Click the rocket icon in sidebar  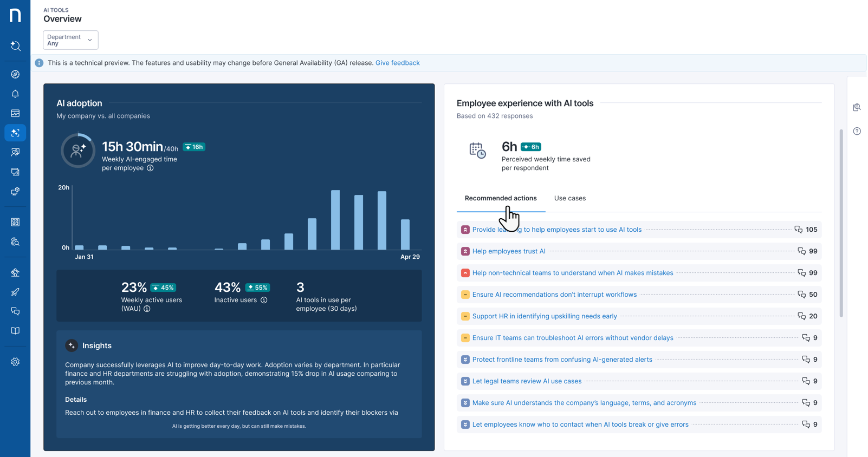15,292
